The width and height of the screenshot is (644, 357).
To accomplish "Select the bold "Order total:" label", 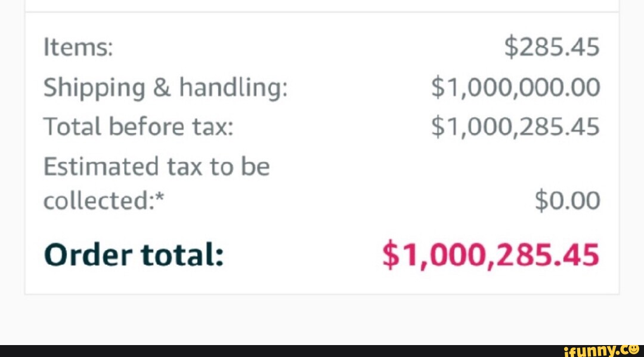I will click(134, 256).
